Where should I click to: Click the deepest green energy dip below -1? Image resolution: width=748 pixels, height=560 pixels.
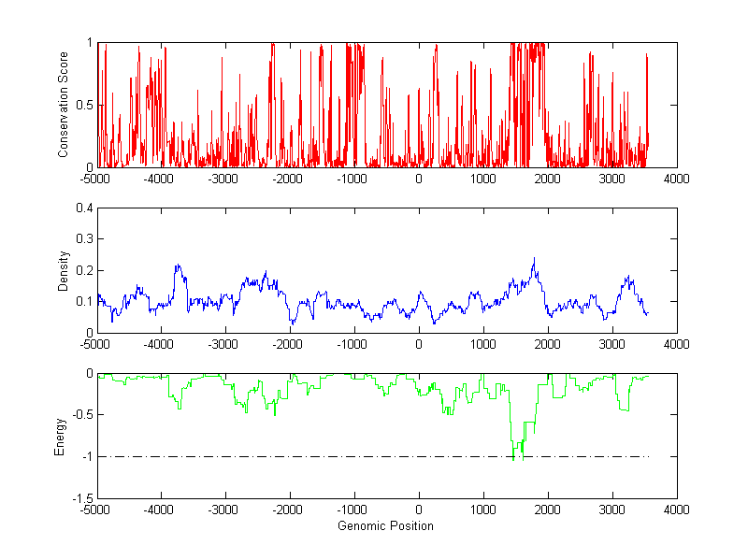[513, 459]
